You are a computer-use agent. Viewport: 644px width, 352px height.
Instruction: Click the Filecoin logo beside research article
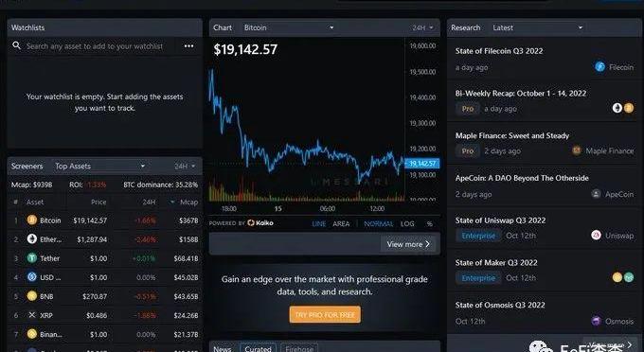tap(600, 66)
